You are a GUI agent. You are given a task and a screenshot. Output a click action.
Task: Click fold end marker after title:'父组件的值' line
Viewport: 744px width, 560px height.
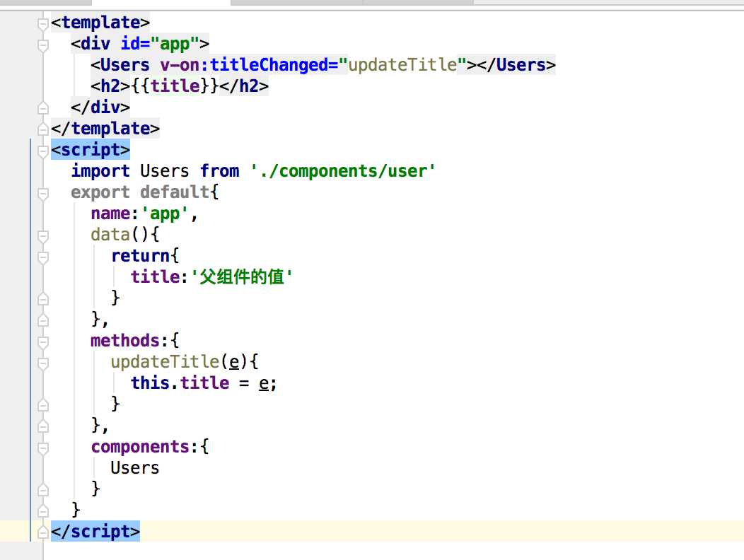tap(42, 298)
